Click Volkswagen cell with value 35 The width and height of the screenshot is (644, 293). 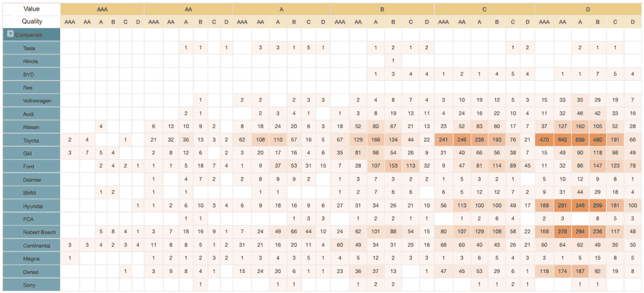pos(580,100)
